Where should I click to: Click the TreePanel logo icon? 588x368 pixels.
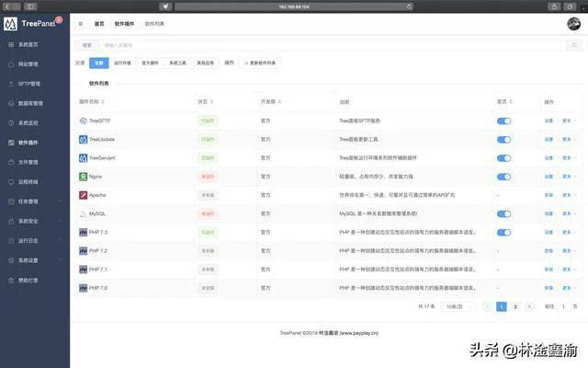click(x=10, y=24)
